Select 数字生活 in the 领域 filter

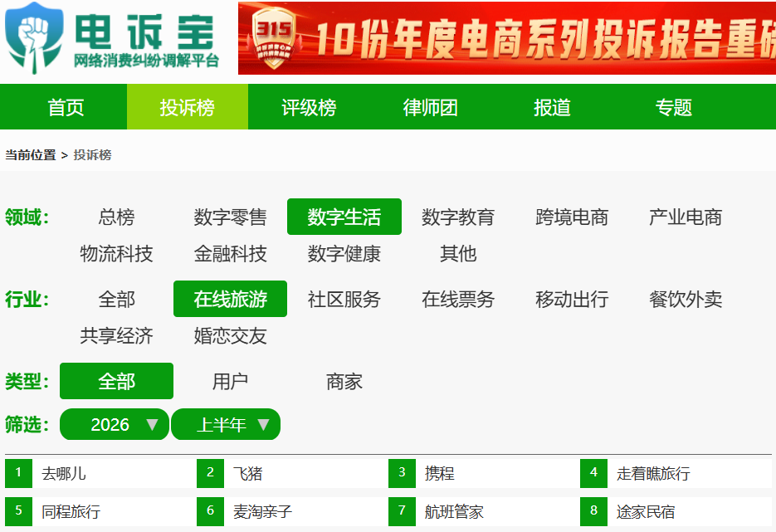coord(344,217)
